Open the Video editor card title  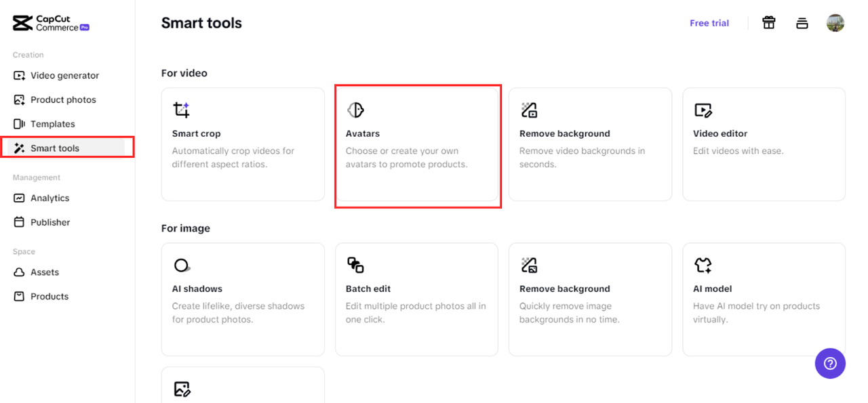click(720, 133)
